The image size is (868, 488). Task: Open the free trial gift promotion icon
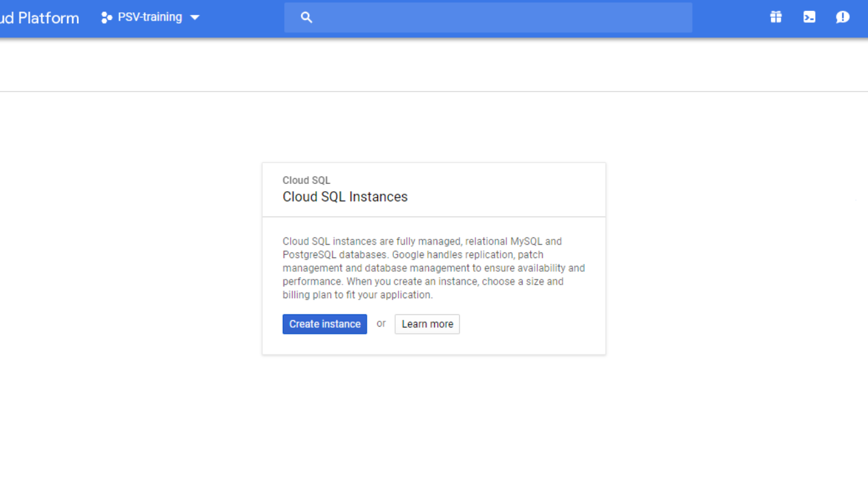point(776,17)
